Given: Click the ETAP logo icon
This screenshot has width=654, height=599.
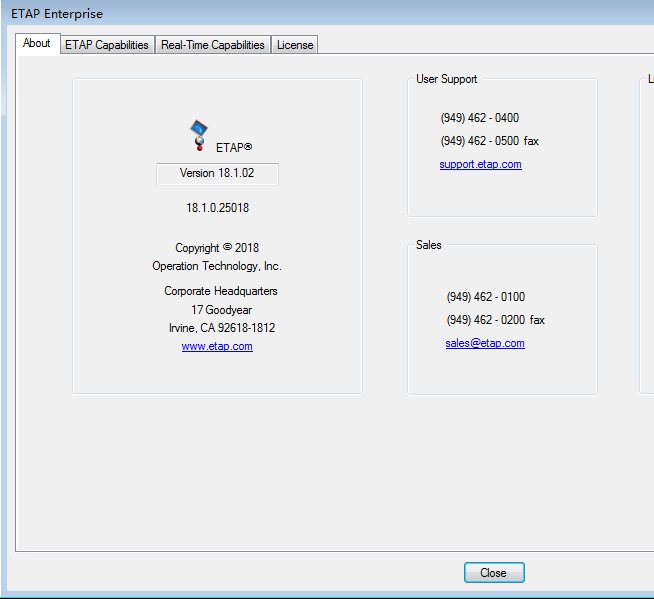Looking at the screenshot, I should click(x=199, y=135).
